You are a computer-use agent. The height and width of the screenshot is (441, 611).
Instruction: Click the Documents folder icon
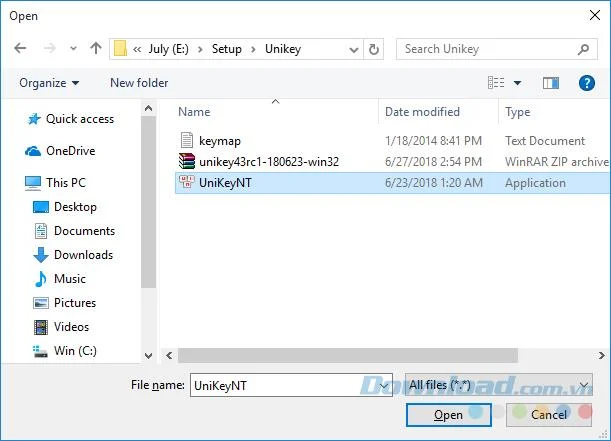[41, 231]
